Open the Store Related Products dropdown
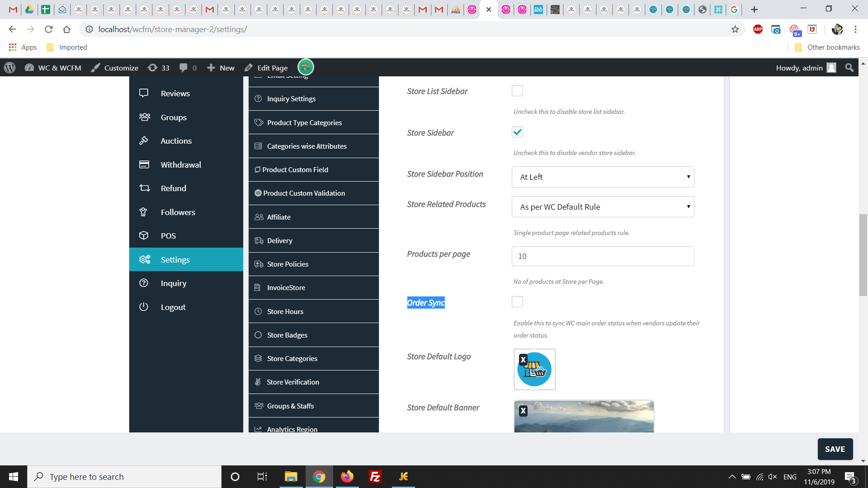This screenshot has height=488, width=868. click(x=603, y=207)
